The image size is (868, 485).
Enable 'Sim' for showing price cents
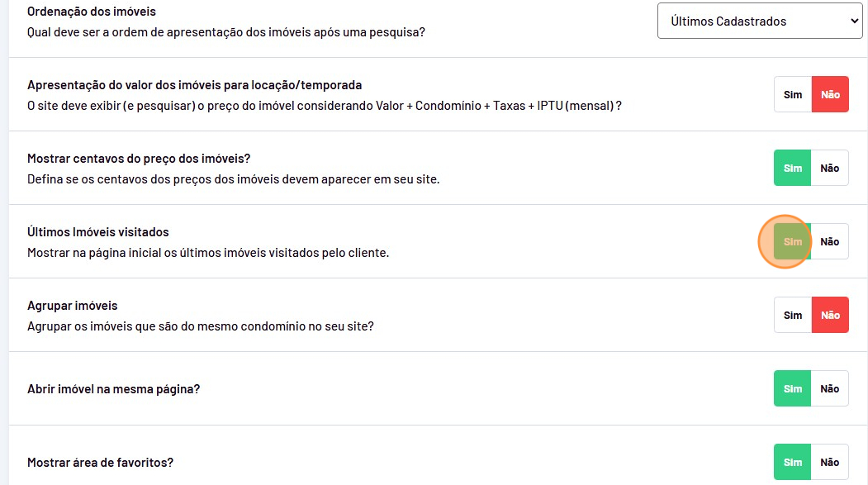click(793, 169)
